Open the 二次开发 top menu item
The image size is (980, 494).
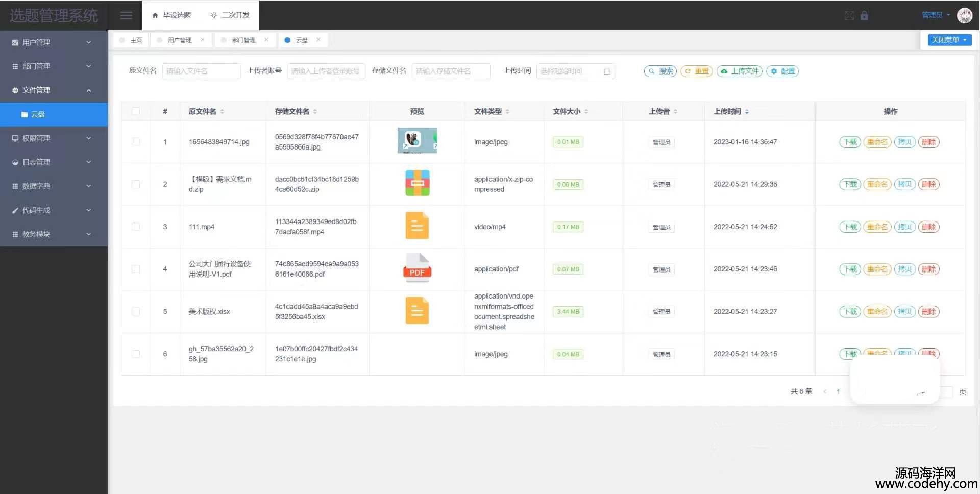click(230, 15)
